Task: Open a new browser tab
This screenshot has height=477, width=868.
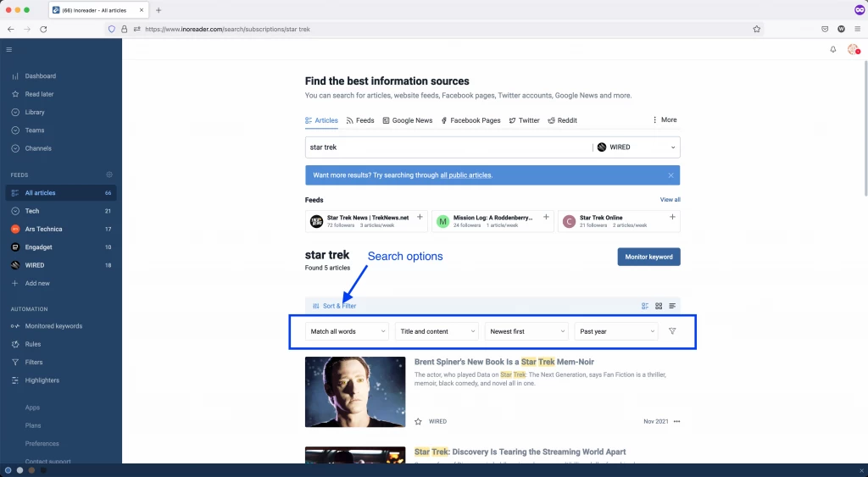Action: coord(159,10)
